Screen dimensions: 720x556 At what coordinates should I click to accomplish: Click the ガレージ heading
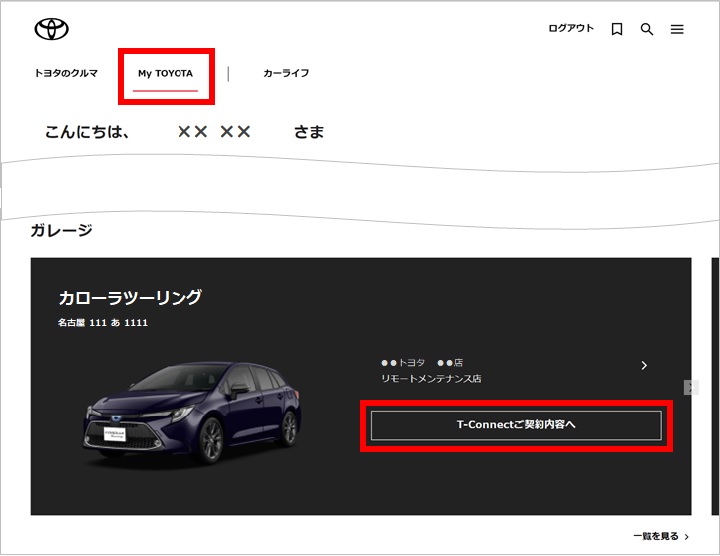pyautogui.click(x=62, y=230)
